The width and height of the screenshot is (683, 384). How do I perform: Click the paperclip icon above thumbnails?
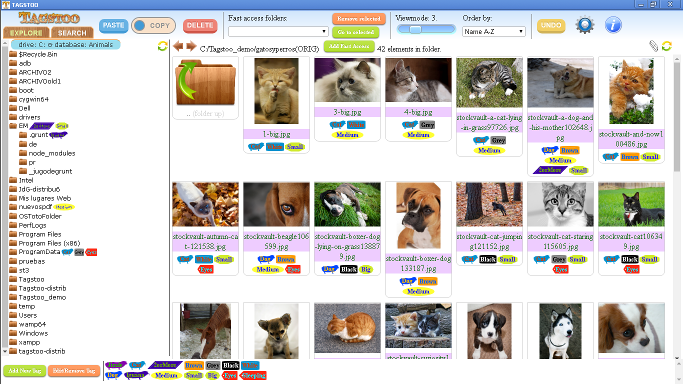[653, 46]
